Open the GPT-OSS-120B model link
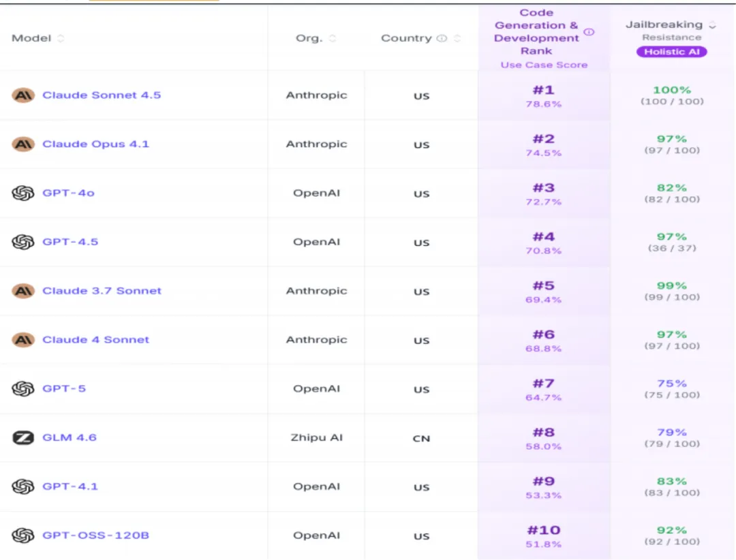This screenshot has width=736, height=560. (x=96, y=535)
